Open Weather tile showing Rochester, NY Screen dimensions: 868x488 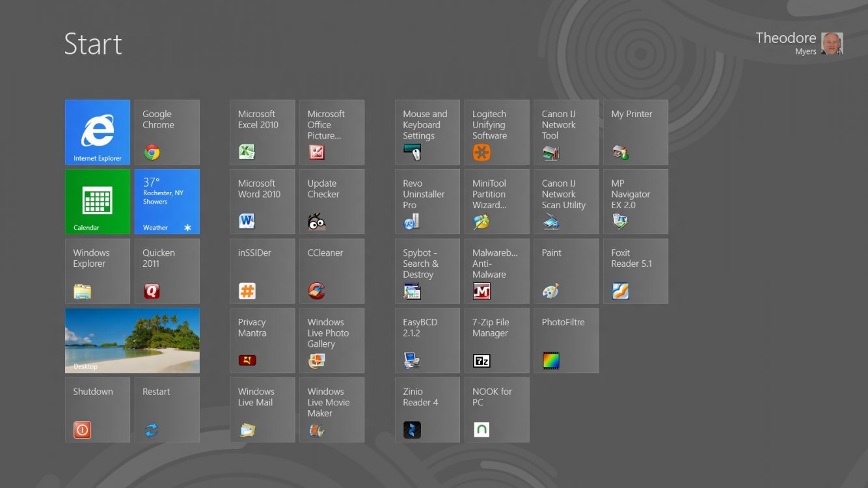coord(167,202)
